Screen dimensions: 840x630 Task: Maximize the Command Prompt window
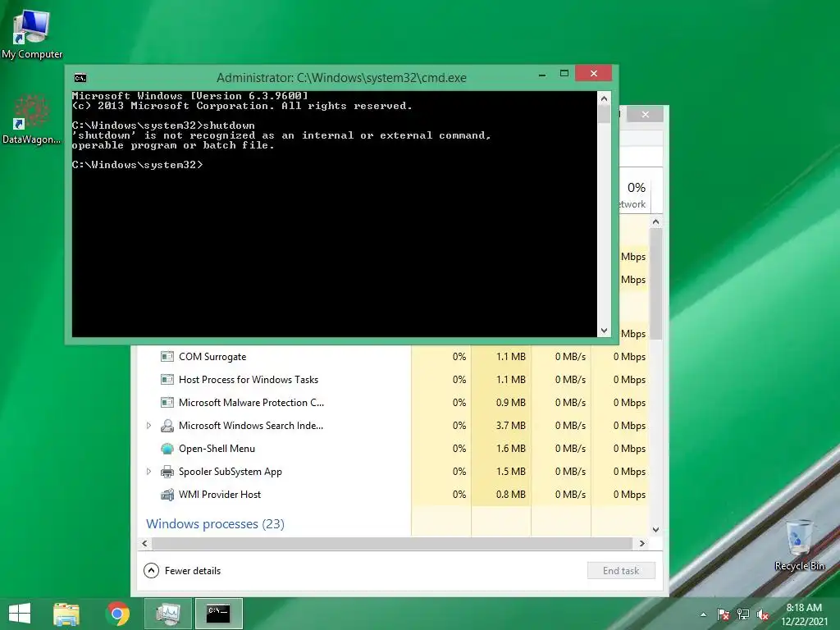(x=564, y=73)
